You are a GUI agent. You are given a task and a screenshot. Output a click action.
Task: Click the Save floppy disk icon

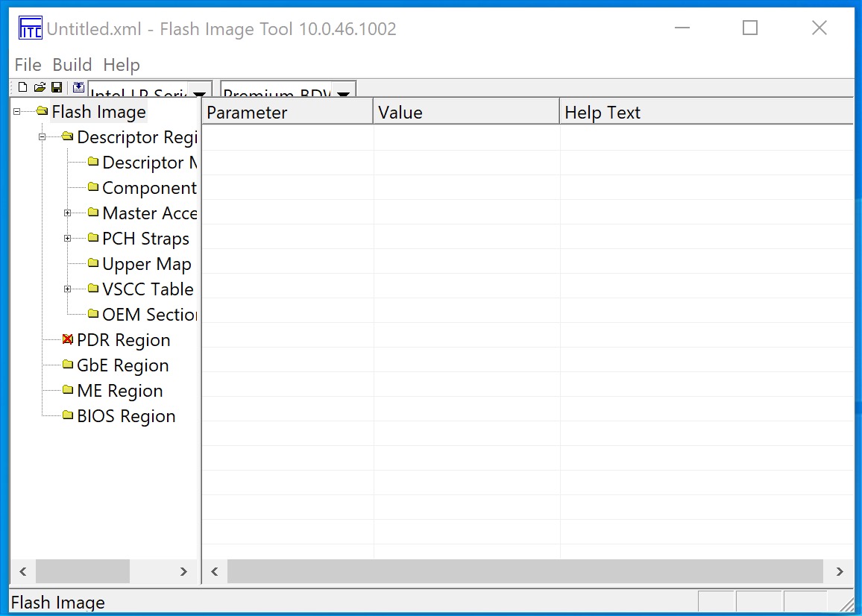[x=57, y=88]
